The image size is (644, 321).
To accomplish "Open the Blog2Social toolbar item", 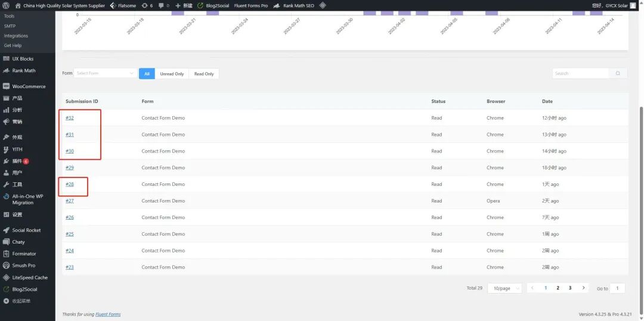I will point(213,6).
